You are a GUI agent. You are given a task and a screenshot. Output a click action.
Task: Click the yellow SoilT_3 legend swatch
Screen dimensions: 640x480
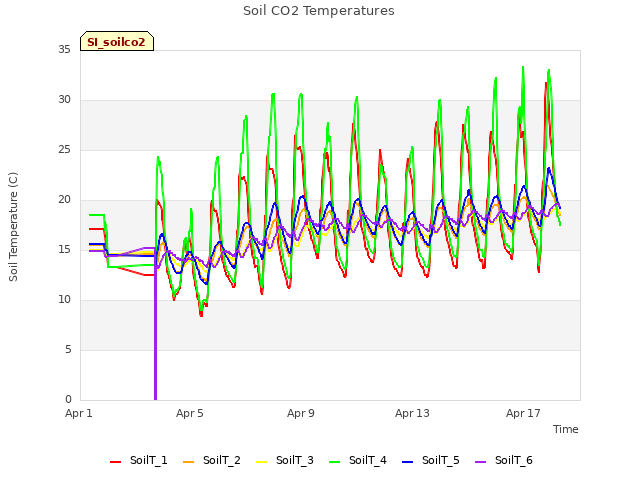[262, 462]
